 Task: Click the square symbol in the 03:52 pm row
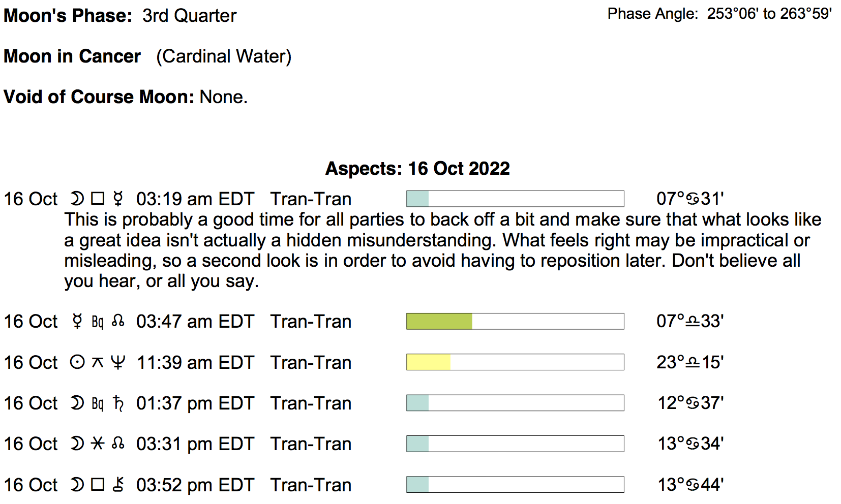pos(98,485)
